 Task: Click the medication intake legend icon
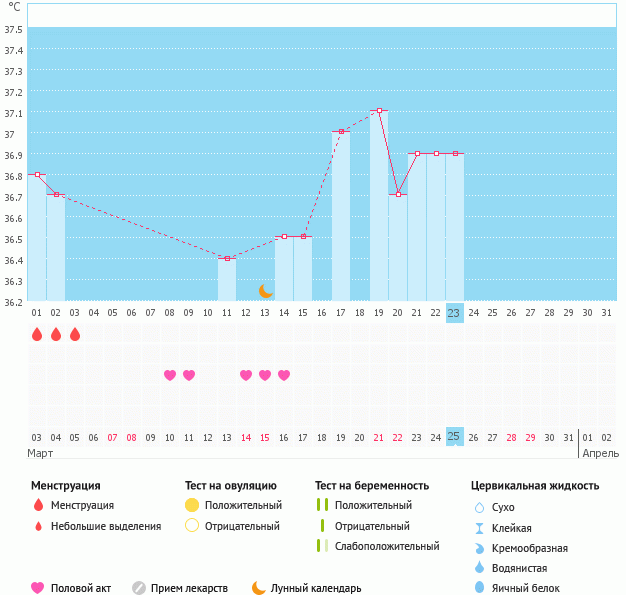click(x=139, y=588)
